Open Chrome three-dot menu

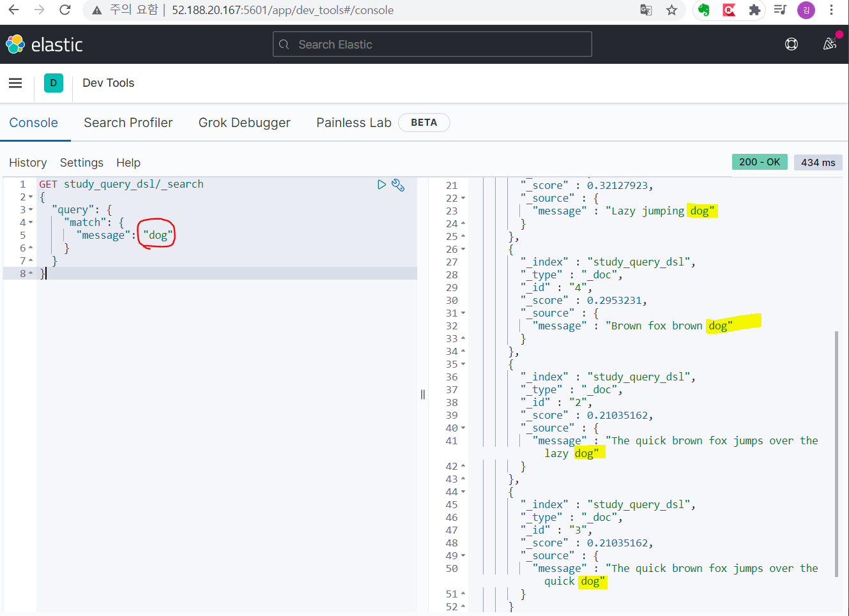pos(831,10)
